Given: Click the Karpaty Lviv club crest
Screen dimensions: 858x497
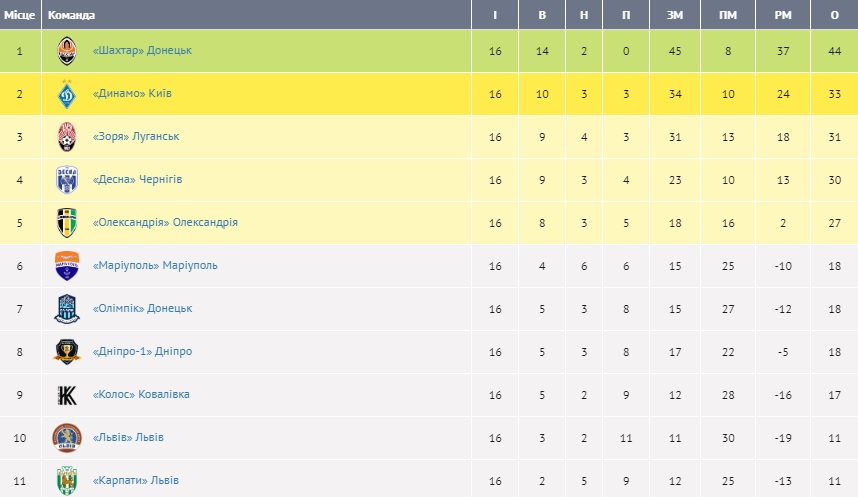Looking at the screenshot, I should click(67, 480).
